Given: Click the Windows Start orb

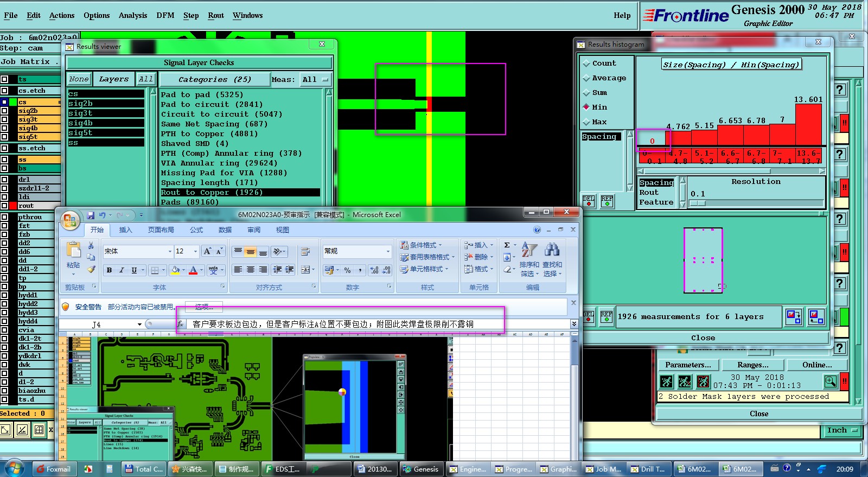Looking at the screenshot, I should [x=14, y=468].
